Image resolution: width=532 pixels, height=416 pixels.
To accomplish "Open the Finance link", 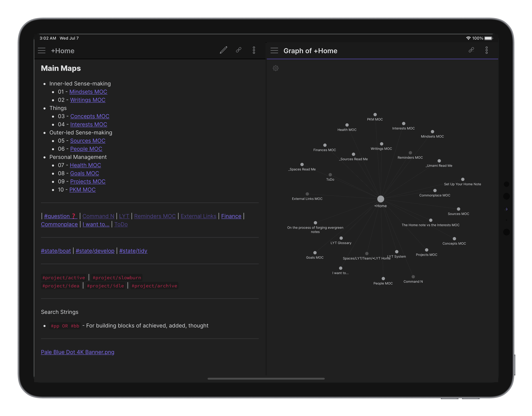I will tap(231, 216).
